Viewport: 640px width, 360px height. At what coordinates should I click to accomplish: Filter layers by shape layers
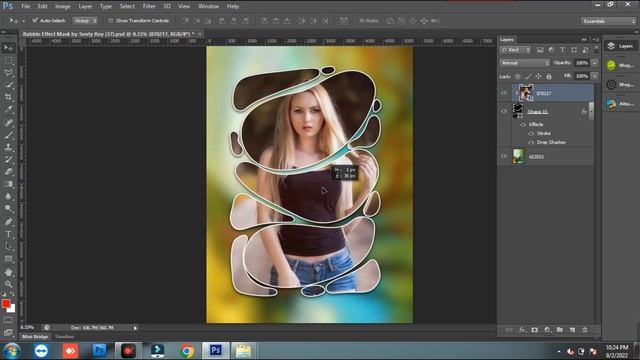click(x=574, y=50)
